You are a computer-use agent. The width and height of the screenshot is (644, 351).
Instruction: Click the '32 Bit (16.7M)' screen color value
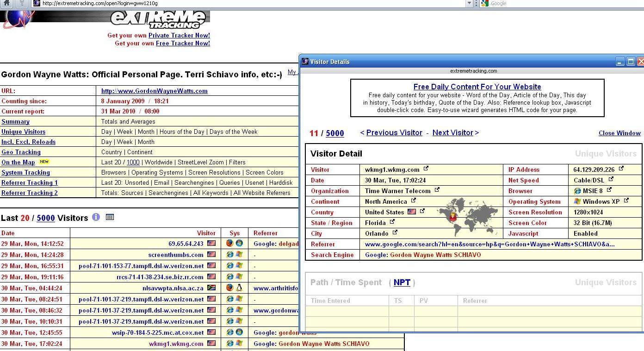(x=593, y=223)
